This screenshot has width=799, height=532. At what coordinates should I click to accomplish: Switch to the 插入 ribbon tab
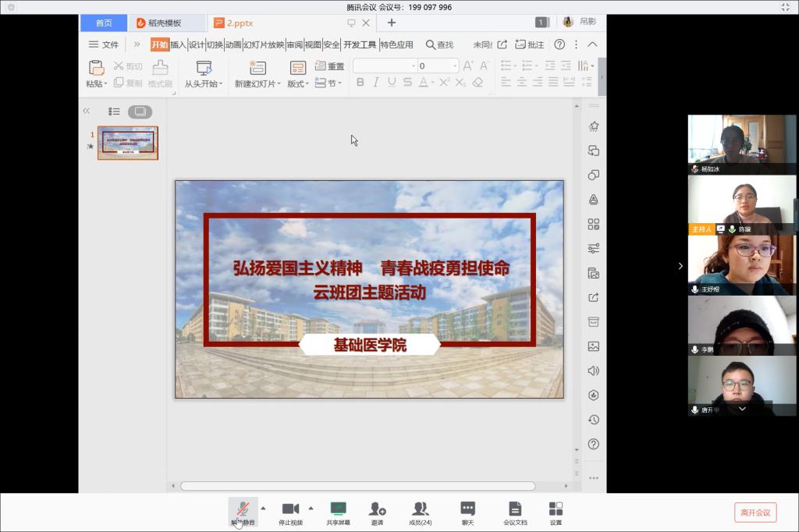point(178,44)
